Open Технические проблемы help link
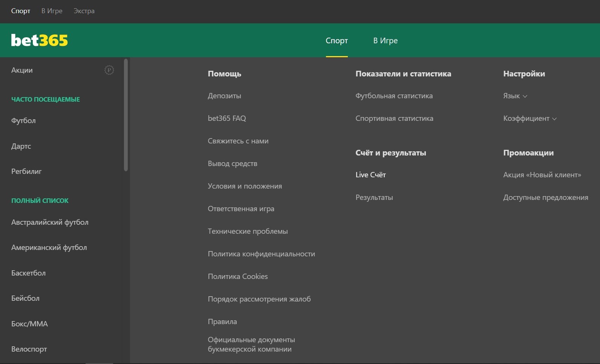Image resolution: width=600 pixels, height=364 pixels. (248, 231)
